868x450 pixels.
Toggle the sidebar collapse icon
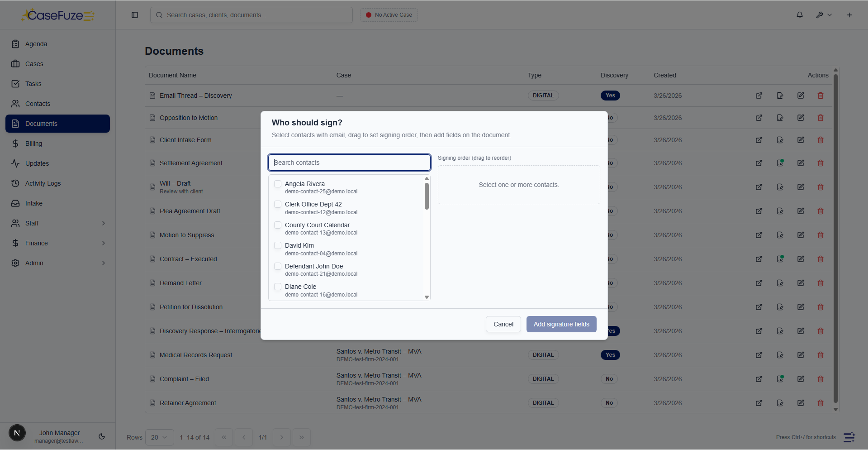[134, 14]
